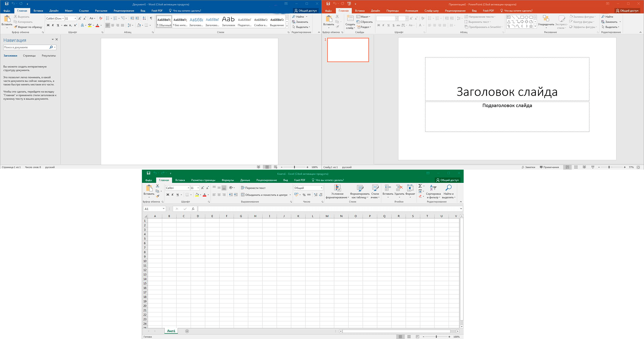644x339 pixels.
Task: Click Excel's insert function fx icon
Action: tap(193, 209)
